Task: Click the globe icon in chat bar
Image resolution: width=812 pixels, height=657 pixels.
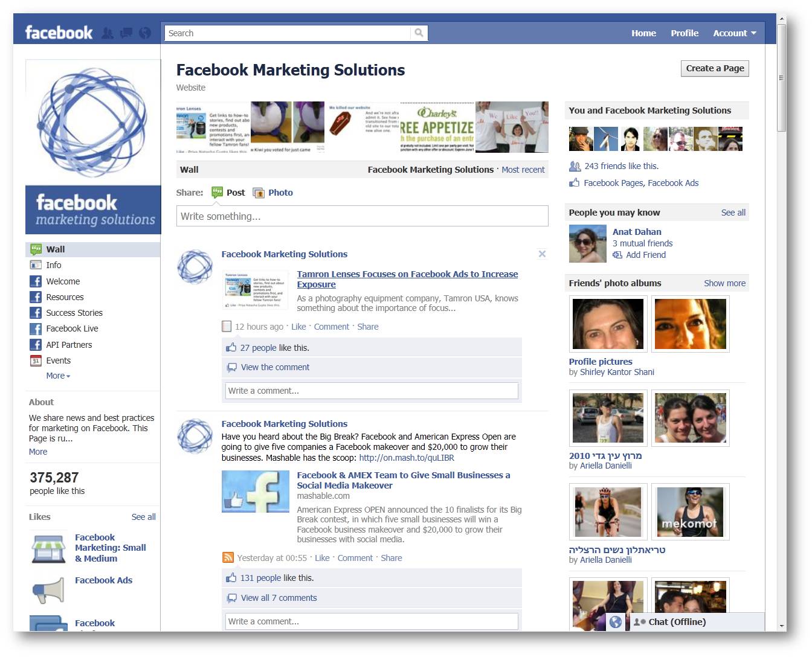Action: (616, 622)
